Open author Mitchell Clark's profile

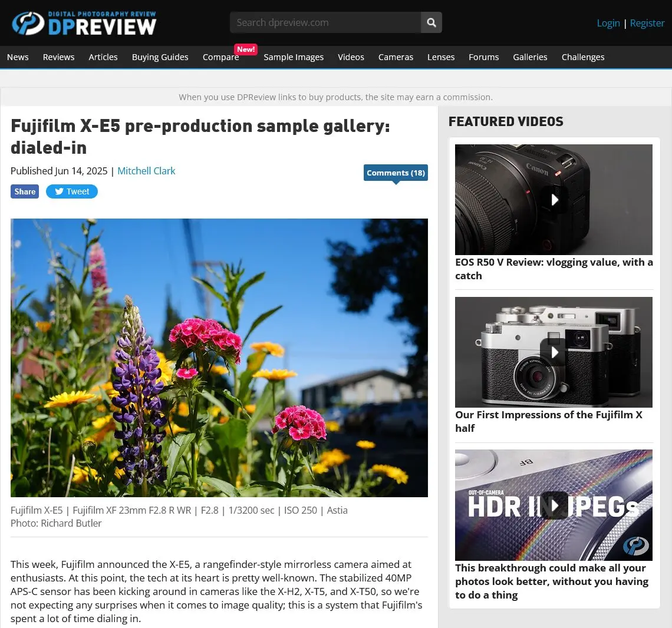pyautogui.click(x=146, y=171)
